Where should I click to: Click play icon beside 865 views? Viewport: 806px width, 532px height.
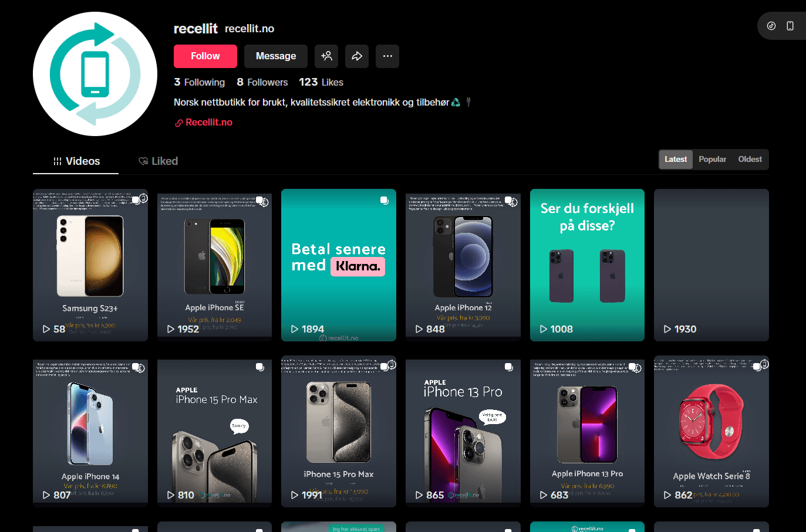[x=419, y=495]
